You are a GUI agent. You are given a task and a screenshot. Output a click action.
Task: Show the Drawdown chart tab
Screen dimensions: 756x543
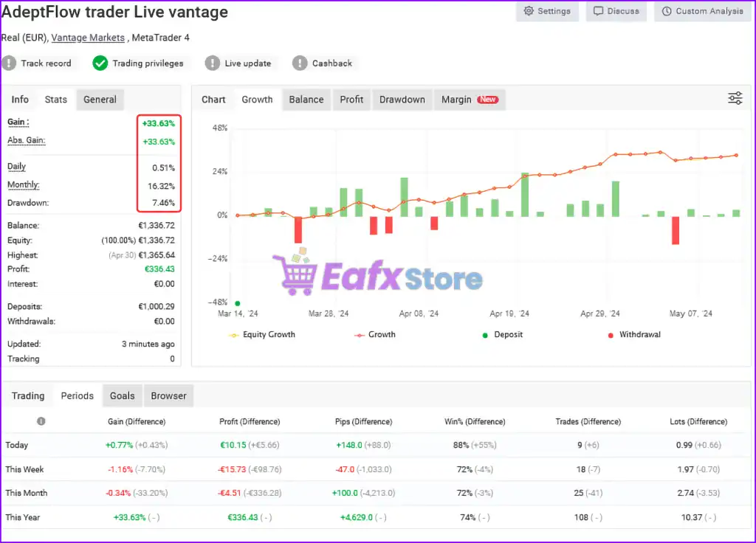(402, 100)
